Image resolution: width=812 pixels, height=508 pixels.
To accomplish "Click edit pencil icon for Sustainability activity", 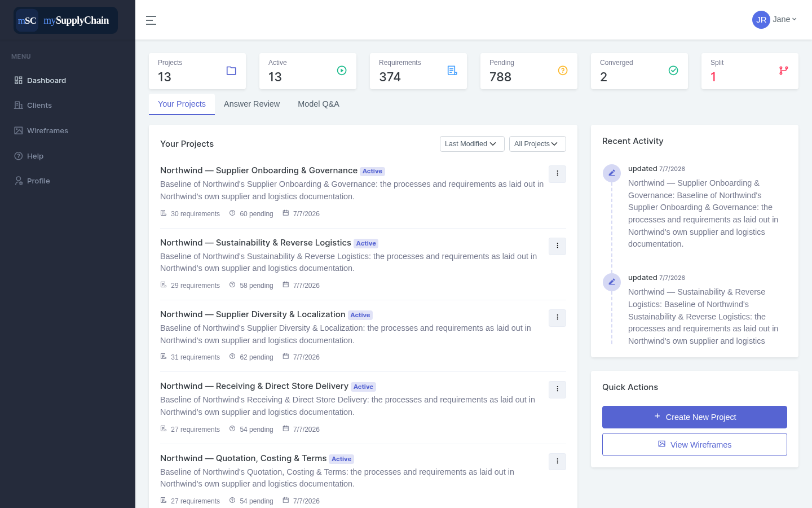I will (x=612, y=282).
